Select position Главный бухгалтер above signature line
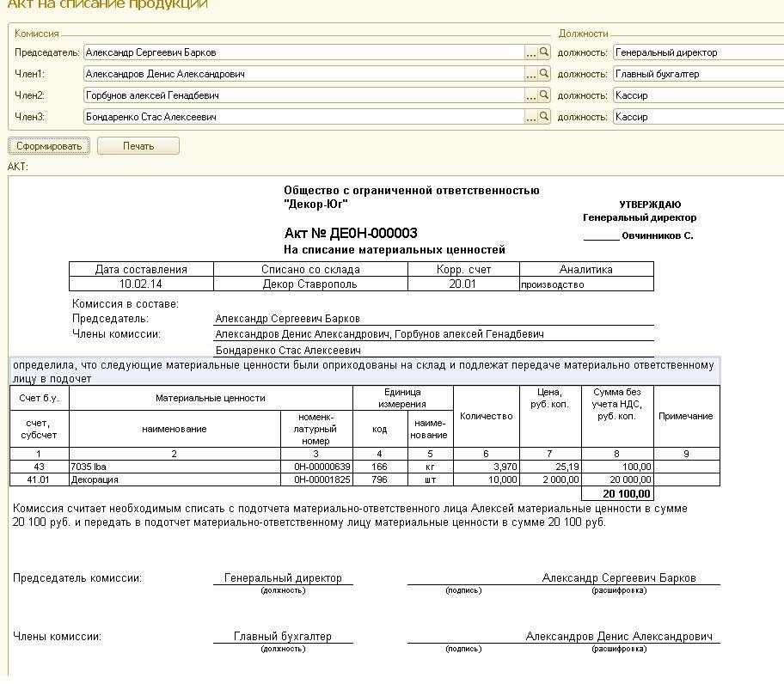This screenshot has width=784, height=684. click(x=283, y=636)
